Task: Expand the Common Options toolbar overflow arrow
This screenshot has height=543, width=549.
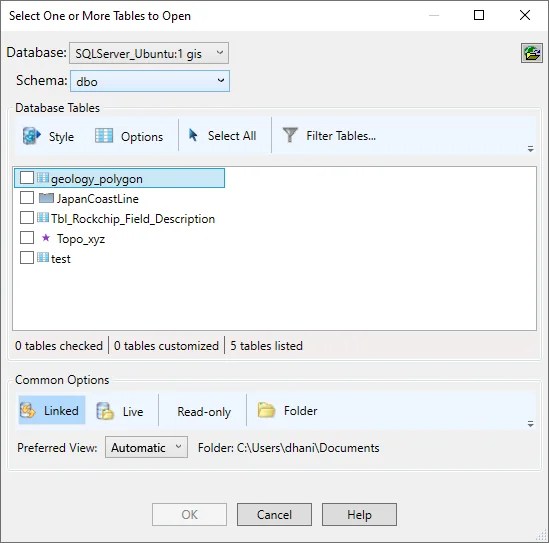Action: (531, 424)
